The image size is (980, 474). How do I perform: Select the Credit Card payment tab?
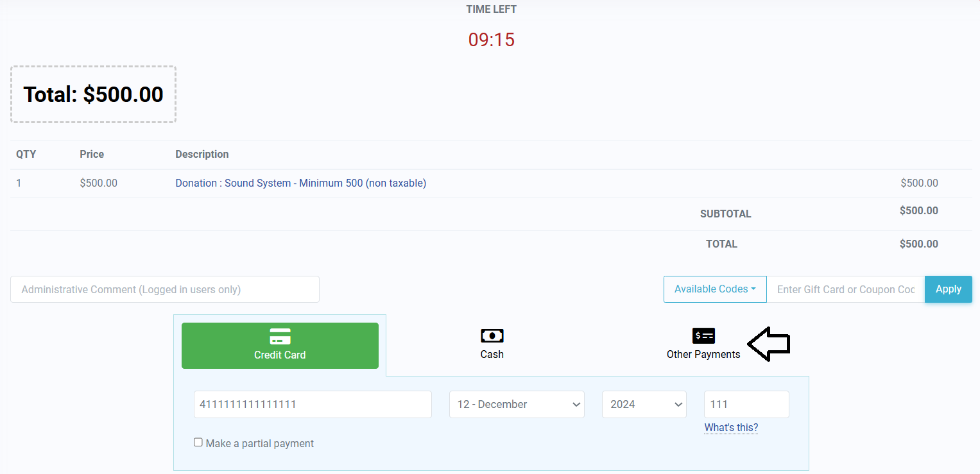click(280, 346)
